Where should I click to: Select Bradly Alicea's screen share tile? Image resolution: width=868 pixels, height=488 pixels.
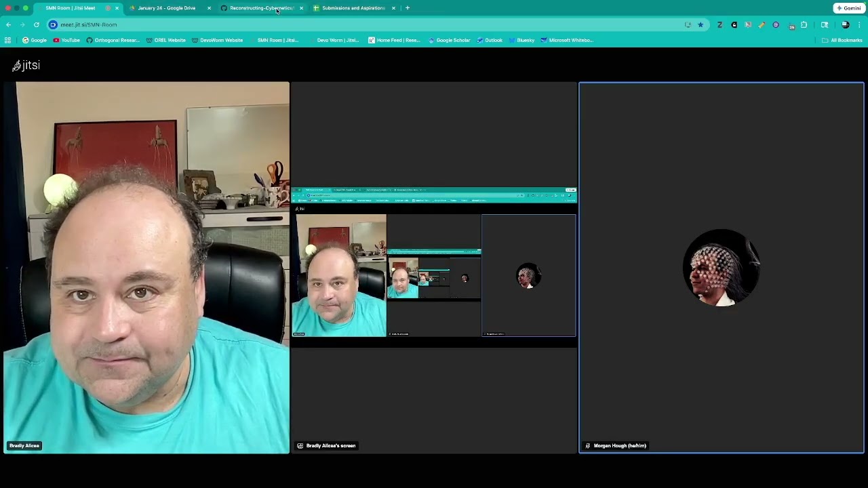(x=434, y=268)
